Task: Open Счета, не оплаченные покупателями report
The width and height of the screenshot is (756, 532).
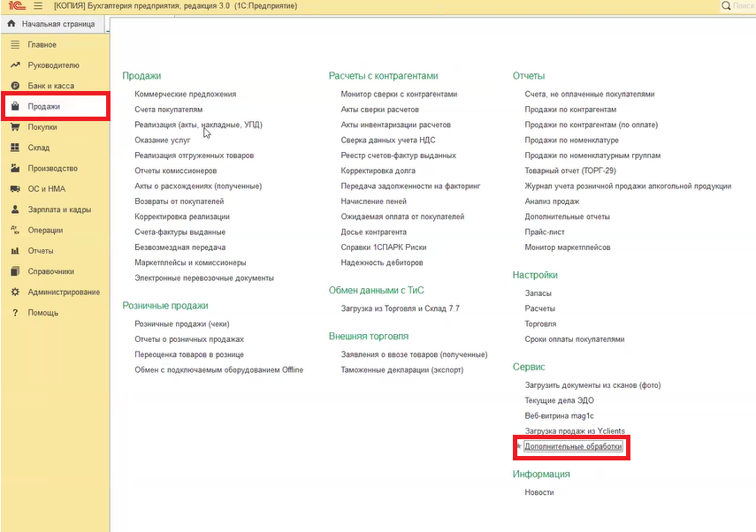Action: (590, 94)
